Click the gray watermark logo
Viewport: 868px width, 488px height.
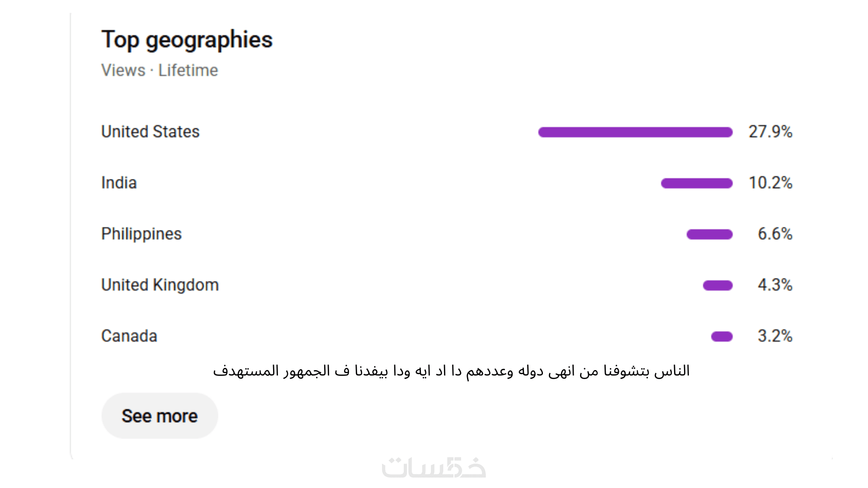click(434, 468)
